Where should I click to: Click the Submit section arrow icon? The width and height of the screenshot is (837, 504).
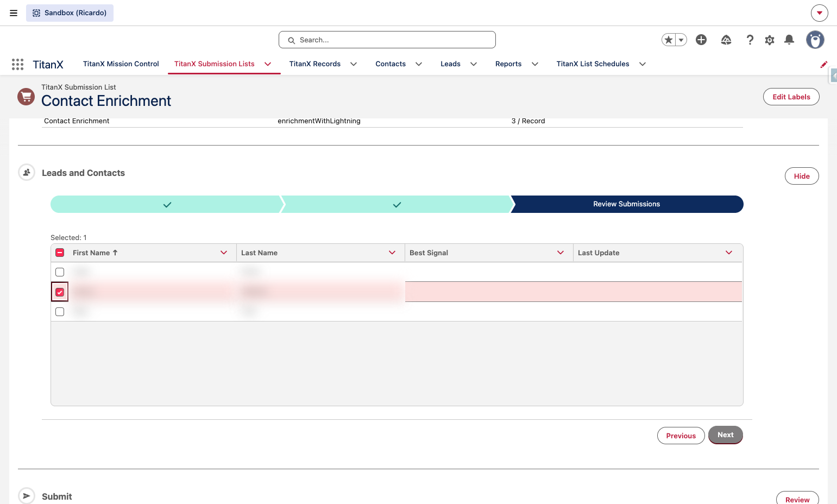27,496
